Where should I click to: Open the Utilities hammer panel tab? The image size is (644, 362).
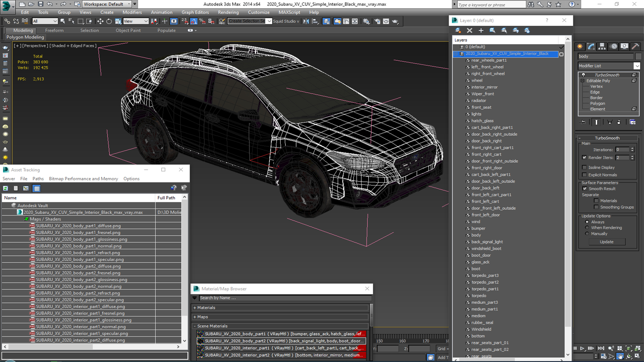[x=635, y=46]
